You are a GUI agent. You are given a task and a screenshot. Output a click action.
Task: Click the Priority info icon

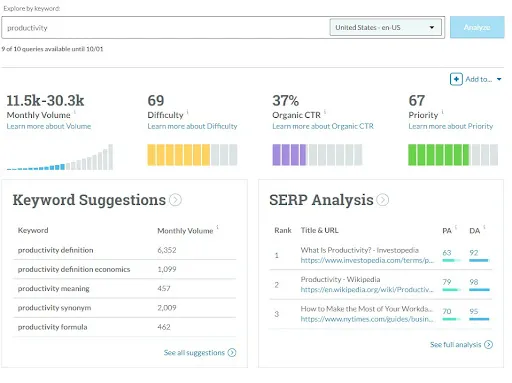click(442, 112)
